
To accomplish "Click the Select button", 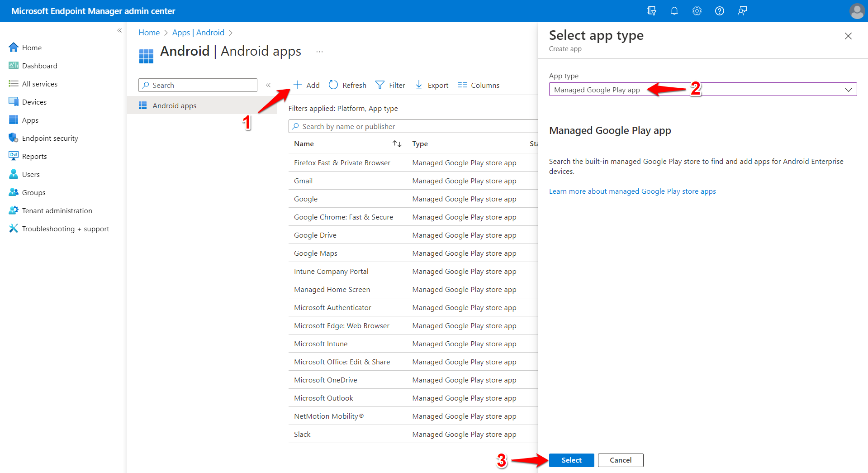I will [x=572, y=460].
